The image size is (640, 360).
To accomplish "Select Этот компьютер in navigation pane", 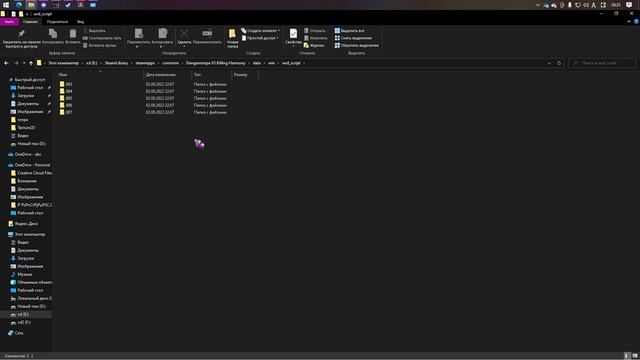I will (x=27, y=235).
